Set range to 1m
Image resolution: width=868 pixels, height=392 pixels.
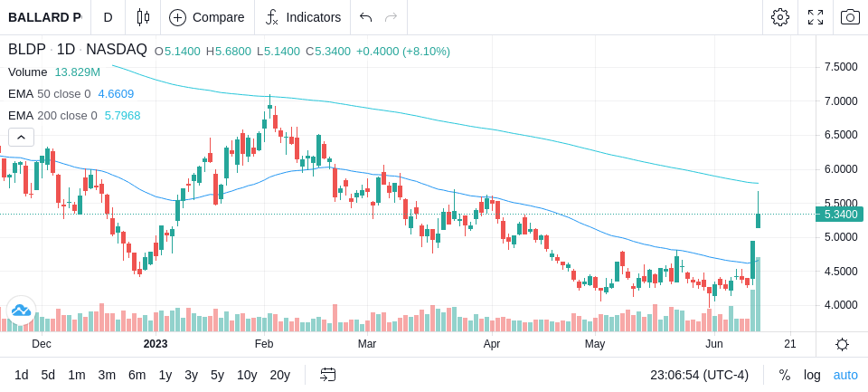pos(76,376)
